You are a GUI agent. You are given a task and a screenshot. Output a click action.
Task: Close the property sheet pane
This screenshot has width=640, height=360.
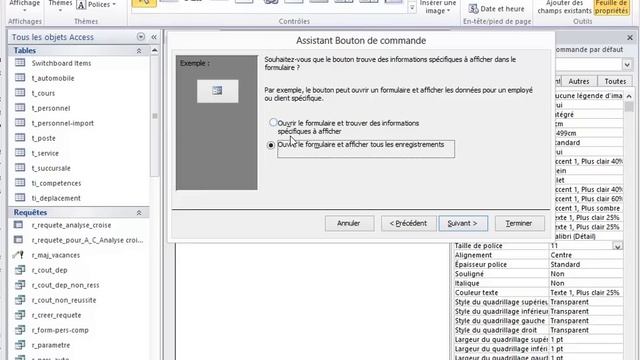coord(630,38)
